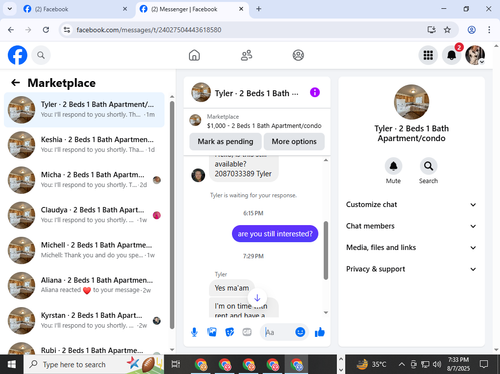Open Kyrstan conversation in list
The image size is (500, 374).
[x=84, y=321]
